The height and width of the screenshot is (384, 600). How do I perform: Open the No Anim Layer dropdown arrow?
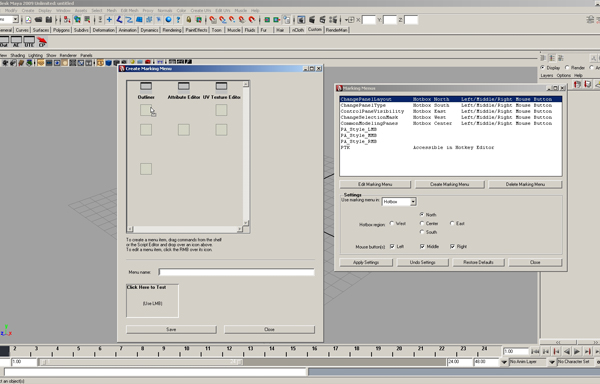[x=504, y=362]
